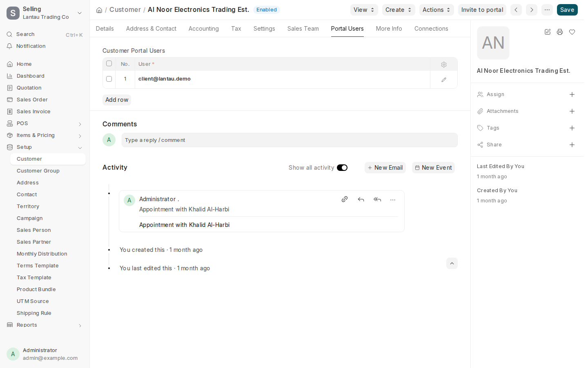Viewport: 588px width, 368px height.
Task: Add a tag with plus icon
Action: click(572, 128)
